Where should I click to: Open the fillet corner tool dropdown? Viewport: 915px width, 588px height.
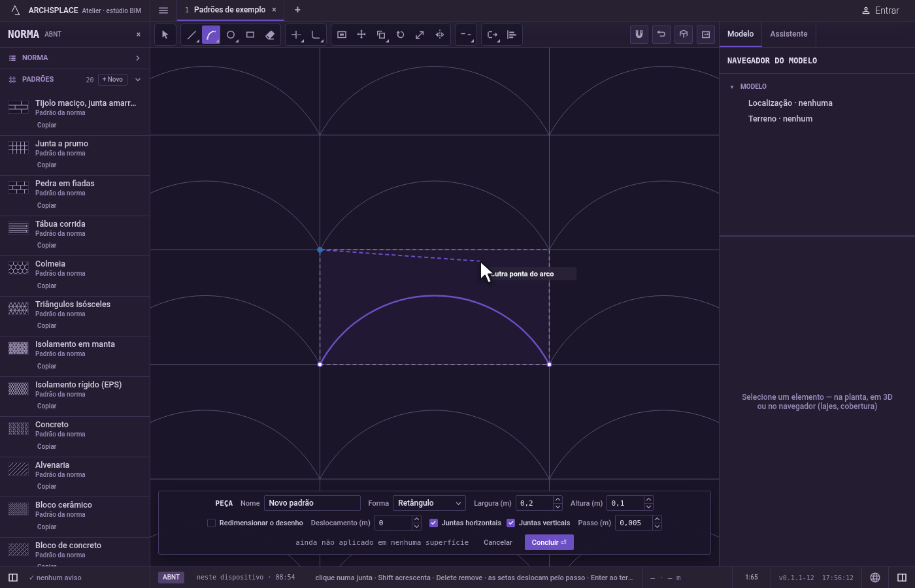pyautogui.click(x=316, y=35)
